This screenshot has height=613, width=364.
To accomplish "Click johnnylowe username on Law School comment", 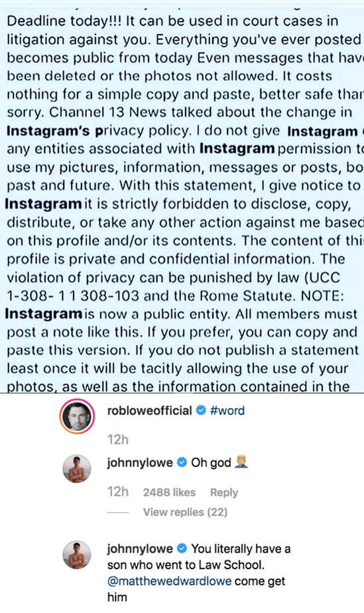I will click(x=140, y=549).
